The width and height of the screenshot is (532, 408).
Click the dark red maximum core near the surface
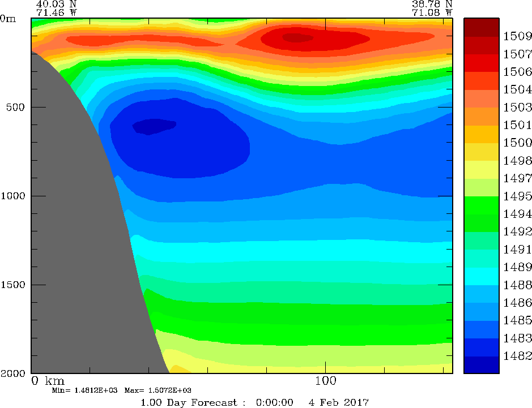pyautogui.click(x=297, y=38)
